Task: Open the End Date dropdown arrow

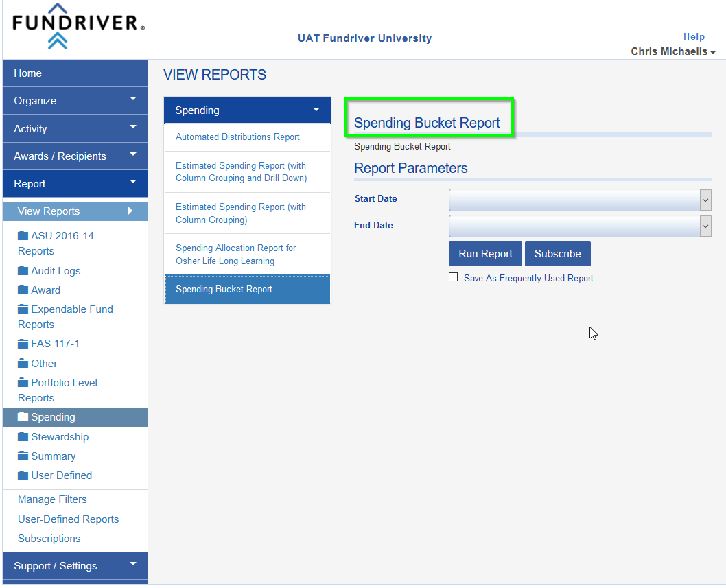Action: 705,226
